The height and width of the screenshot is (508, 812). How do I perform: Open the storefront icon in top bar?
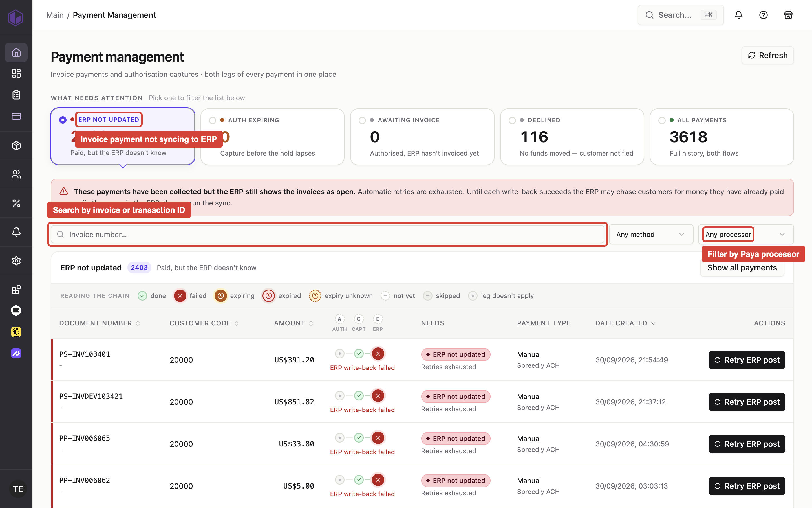pyautogui.click(x=788, y=15)
